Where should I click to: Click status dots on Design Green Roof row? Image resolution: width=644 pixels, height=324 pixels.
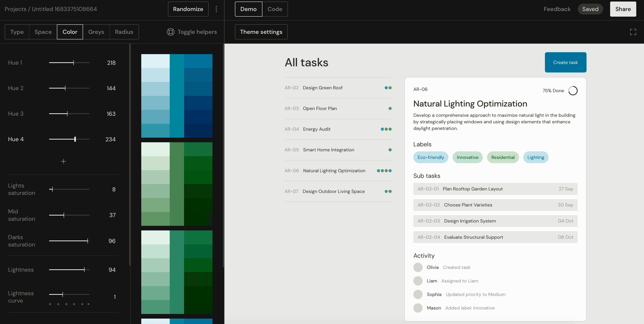pos(388,88)
